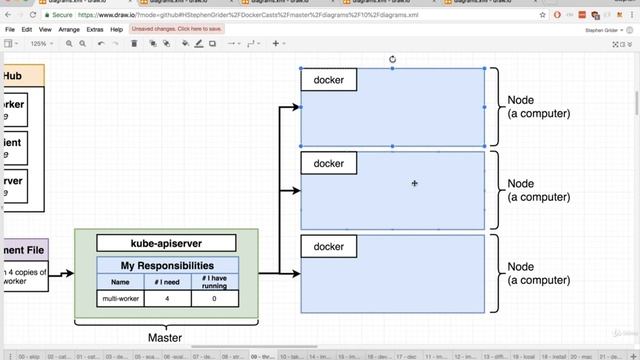Toggle fullscreen mode icon

point(615,44)
